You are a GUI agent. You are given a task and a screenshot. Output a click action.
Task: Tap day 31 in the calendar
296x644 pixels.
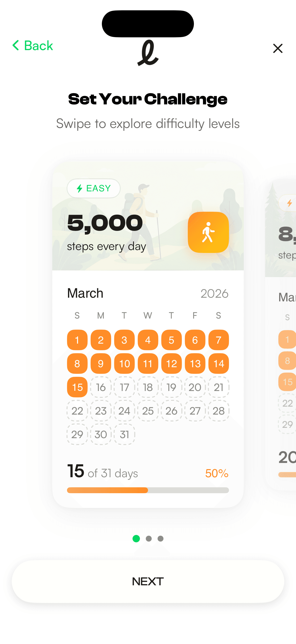tap(124, 434)
